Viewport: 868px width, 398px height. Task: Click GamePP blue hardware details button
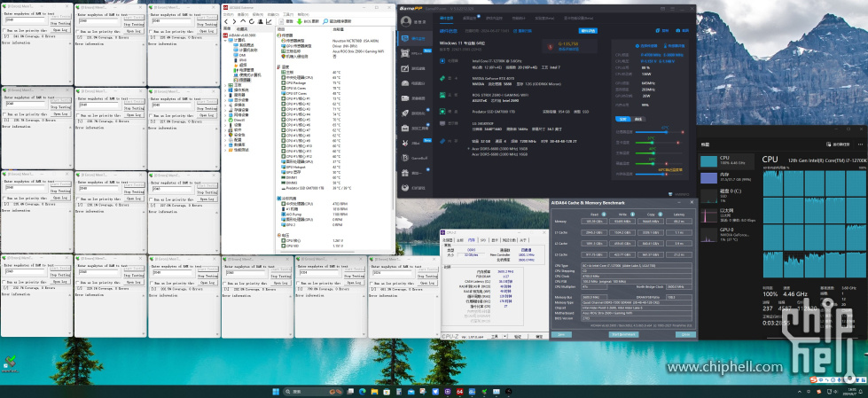coord(588,30)
